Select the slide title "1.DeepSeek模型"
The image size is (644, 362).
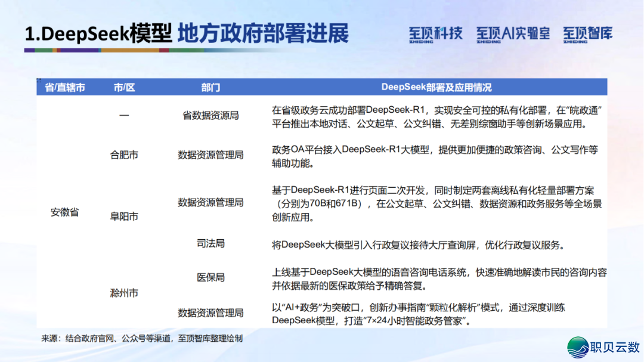[x=98, y=33]
